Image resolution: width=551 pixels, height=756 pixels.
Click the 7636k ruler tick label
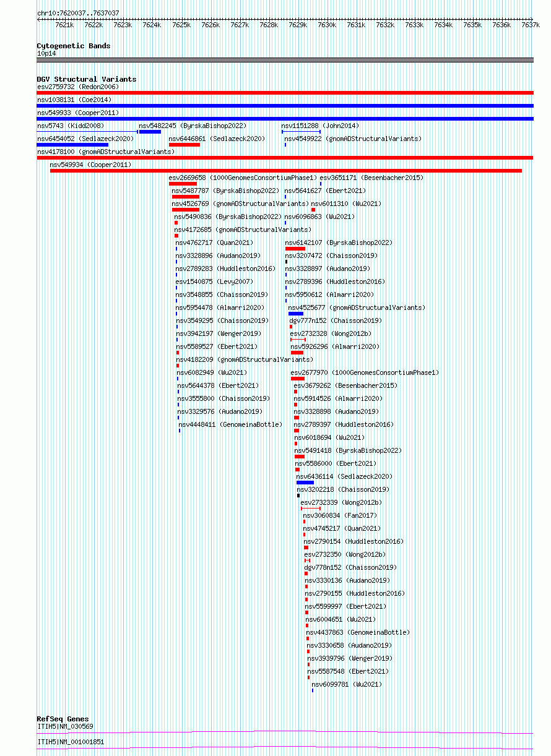501,25
